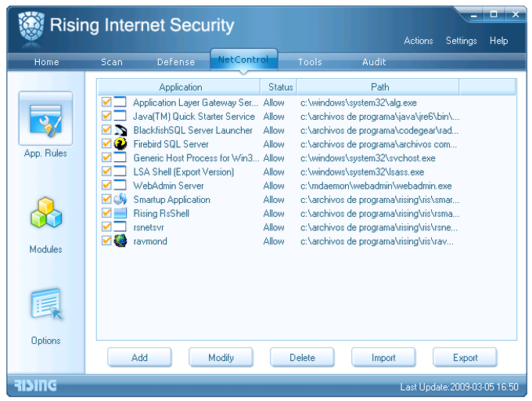Switch to the Scan tab
This screenshot has height=401, width=532.
point(112,62)
